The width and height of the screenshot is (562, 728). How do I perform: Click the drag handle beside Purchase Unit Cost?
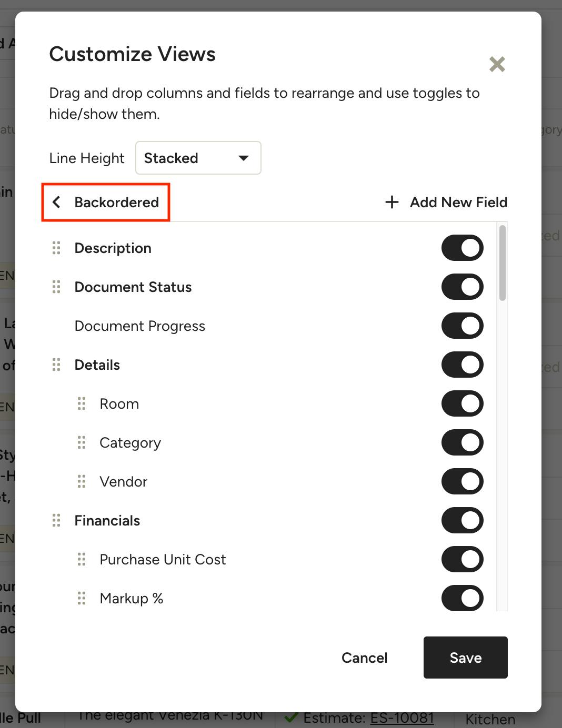coord(82,559)
